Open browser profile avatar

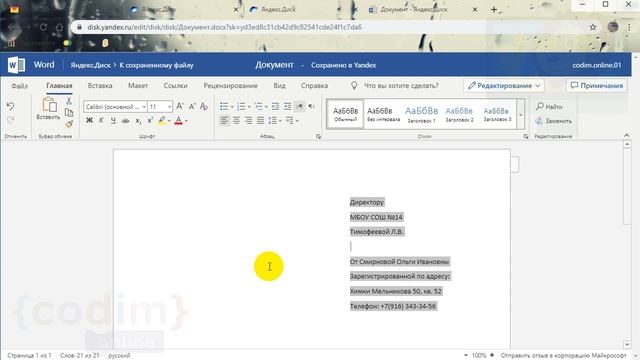[x=613, y=27]
